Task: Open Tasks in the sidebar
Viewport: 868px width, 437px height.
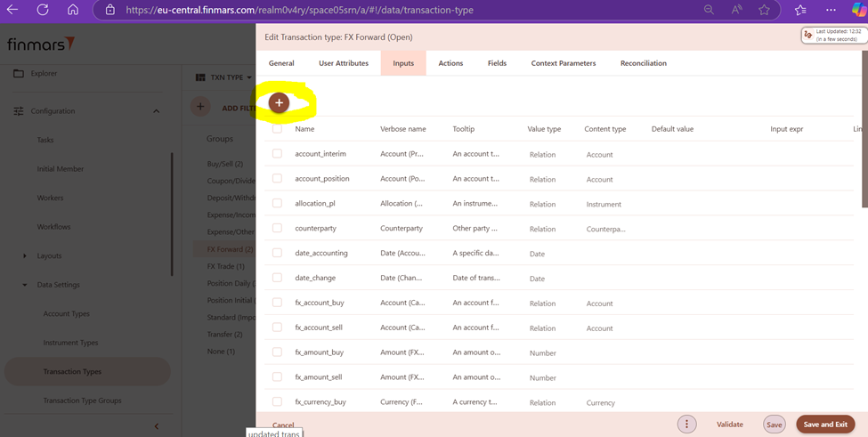Action: coord(45,140)
